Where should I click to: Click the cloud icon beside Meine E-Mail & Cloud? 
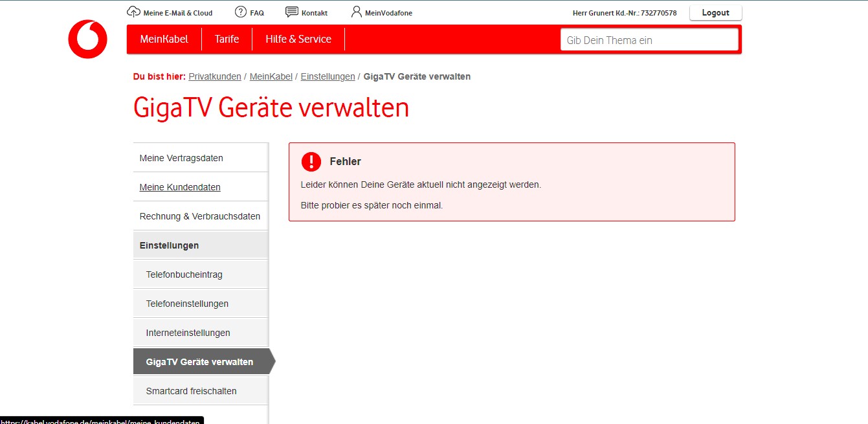[x=133, y=12]
